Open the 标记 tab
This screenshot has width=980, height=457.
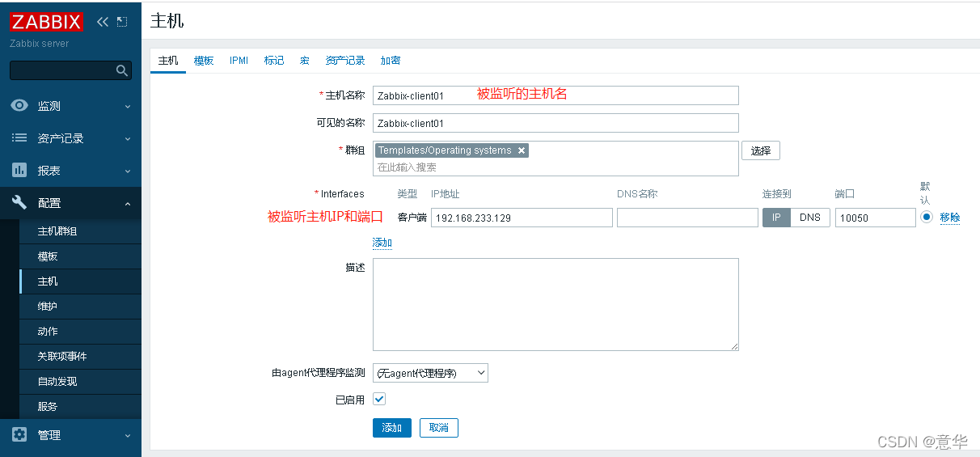click(x=274, y=61)
